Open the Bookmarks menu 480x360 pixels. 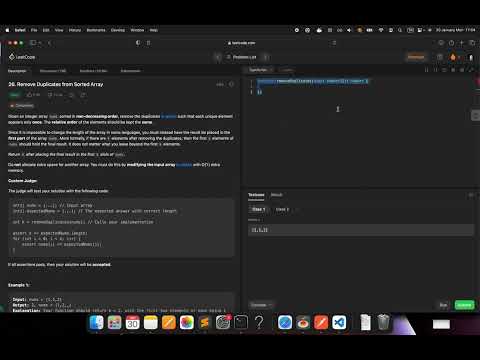coord(96,30)
